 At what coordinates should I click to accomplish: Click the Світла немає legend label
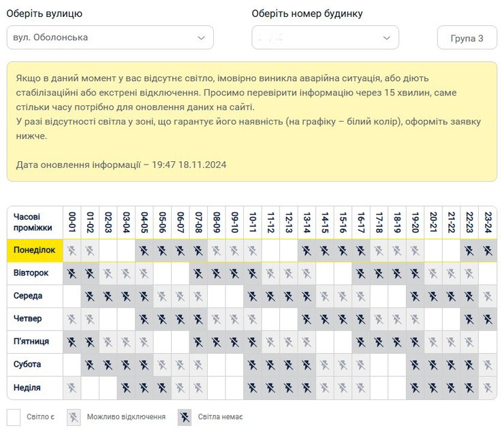(220, 417)
